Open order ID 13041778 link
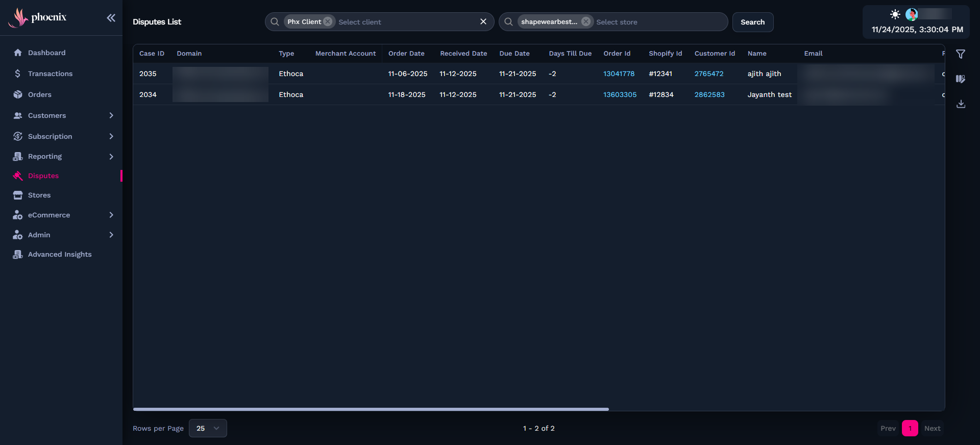The image size is (980, 445). point(619,73)
